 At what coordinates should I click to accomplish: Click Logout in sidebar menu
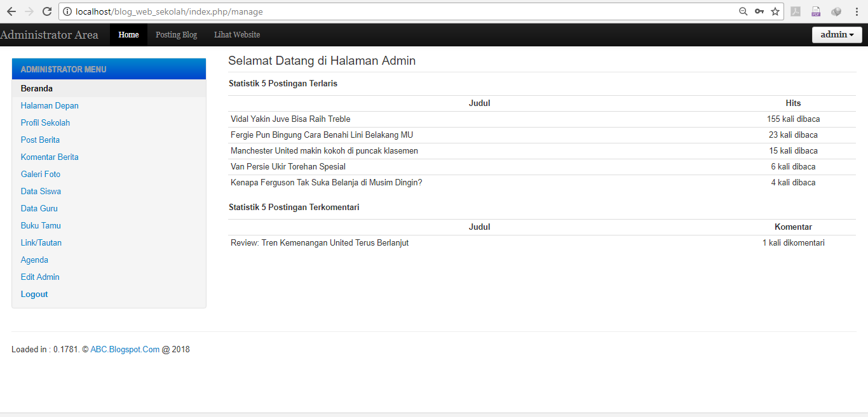[34, 295]
